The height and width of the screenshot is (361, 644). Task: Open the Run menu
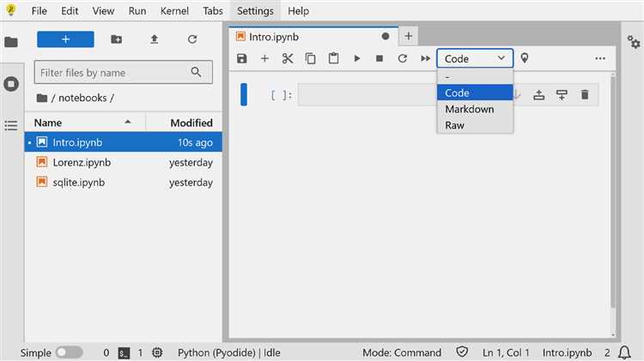137,11
